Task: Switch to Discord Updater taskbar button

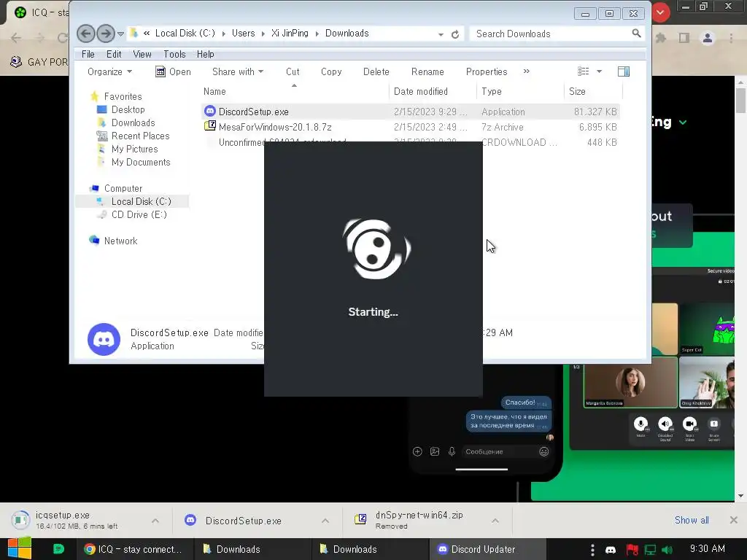Action: [487, 550]
